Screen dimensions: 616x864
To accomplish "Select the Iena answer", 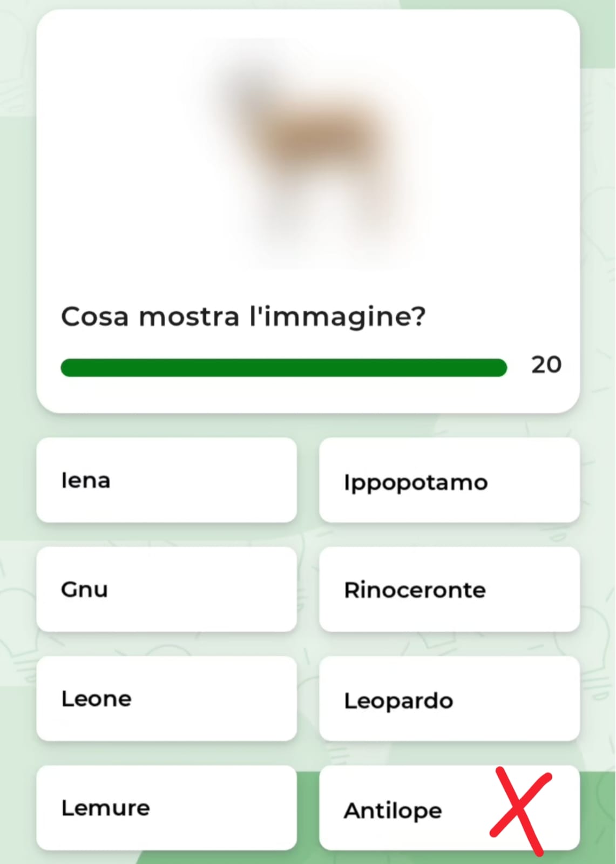I will pos(166,480).
